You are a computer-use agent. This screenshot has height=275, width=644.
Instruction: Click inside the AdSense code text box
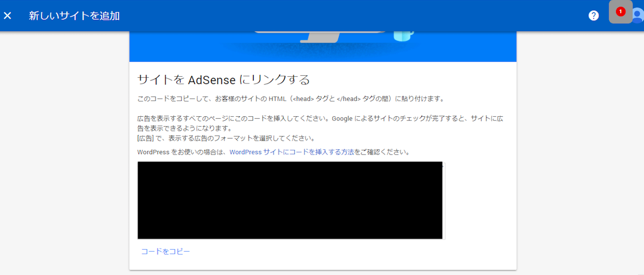click(x=291, y=201)
